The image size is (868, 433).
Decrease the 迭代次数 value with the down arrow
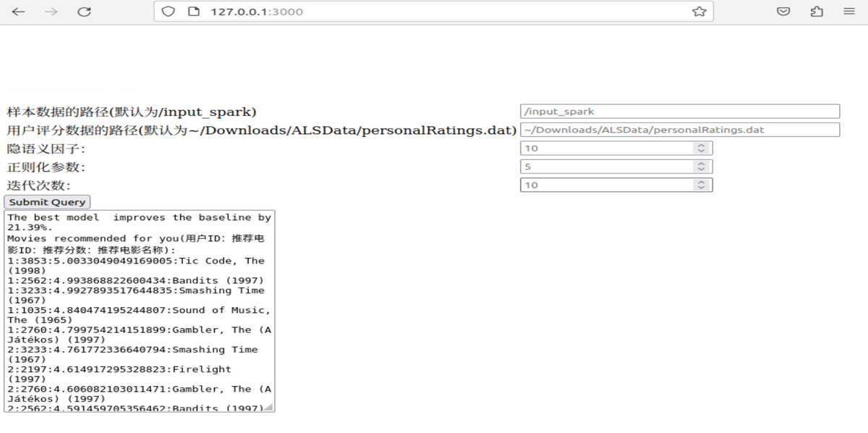[x=700, y=188]
